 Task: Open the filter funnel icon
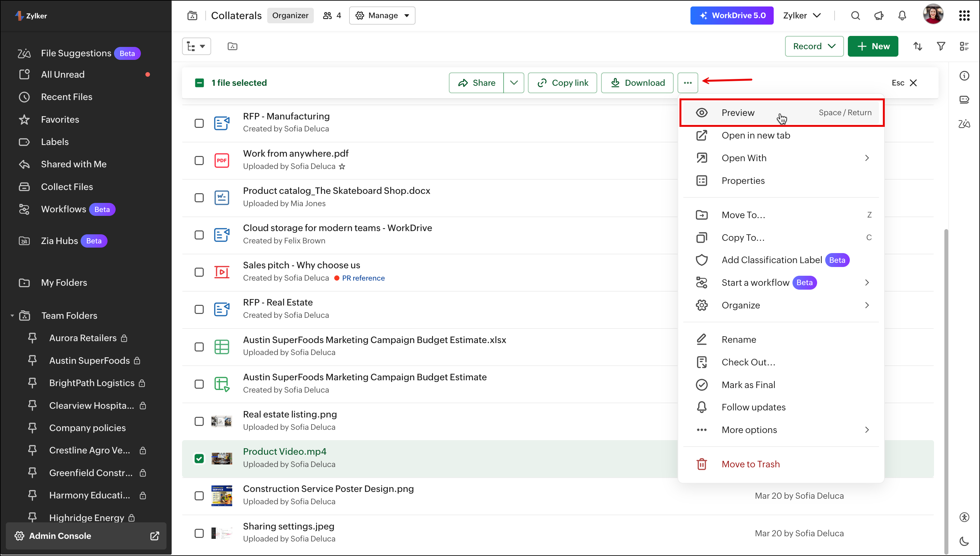click(x=940, y=46)
